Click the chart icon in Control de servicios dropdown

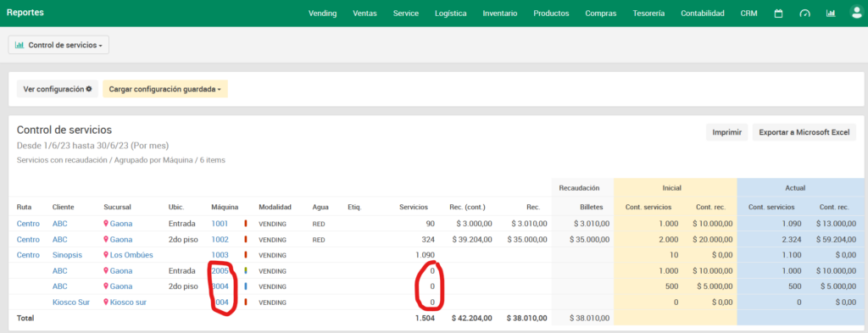pos(19,45)
